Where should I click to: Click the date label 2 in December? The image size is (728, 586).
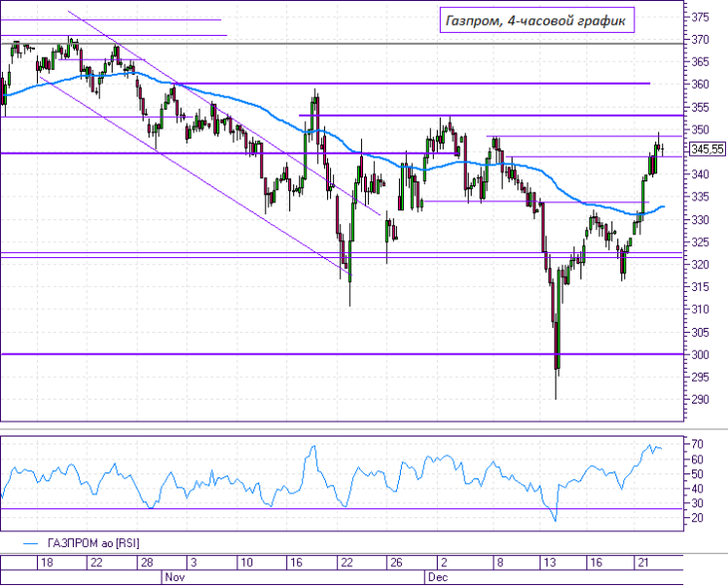coord(444,563)
